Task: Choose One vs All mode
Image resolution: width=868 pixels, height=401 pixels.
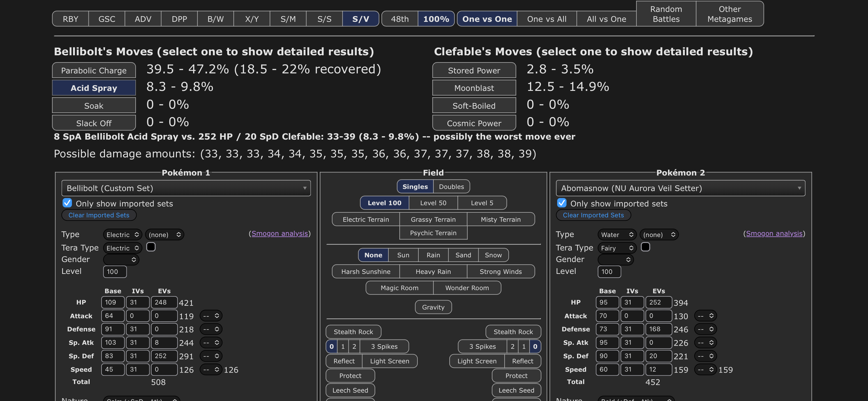Action: [546, 19]
